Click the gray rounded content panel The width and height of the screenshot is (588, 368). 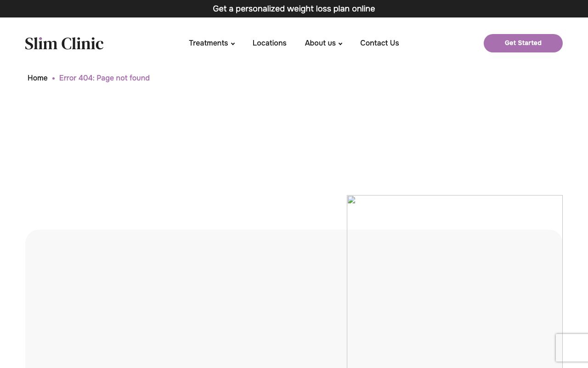184,299
